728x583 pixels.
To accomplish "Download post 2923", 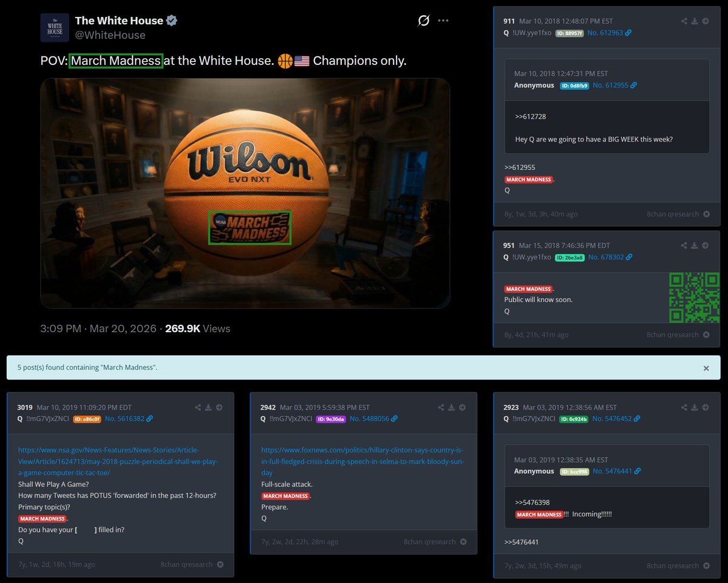I will (x=695, y=407).
